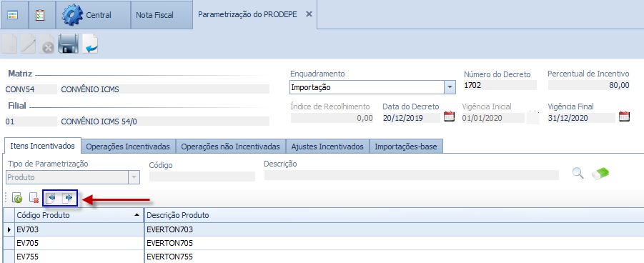Viewport: 644px width, 263px height.
Task: Click the add item green plus icon
Action: [17, 199]
